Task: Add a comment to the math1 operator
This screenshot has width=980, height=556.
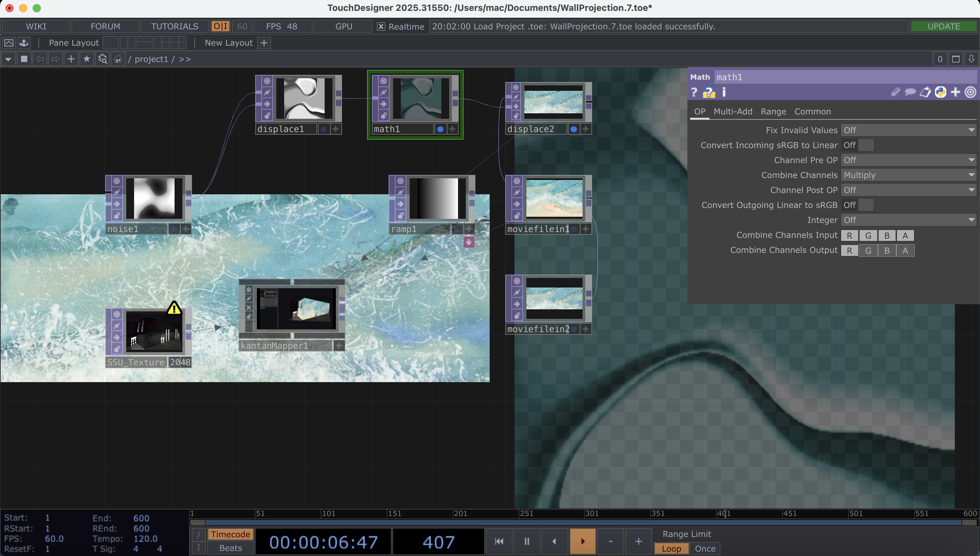Action: coord(911,92)
